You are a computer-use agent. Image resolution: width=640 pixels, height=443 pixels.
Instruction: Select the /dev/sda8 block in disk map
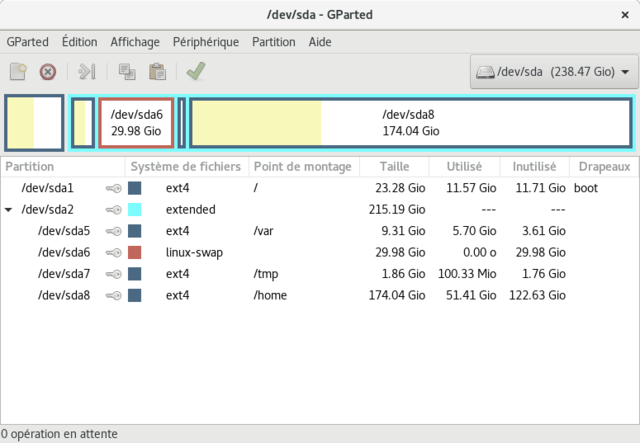[x=410, y=122]
